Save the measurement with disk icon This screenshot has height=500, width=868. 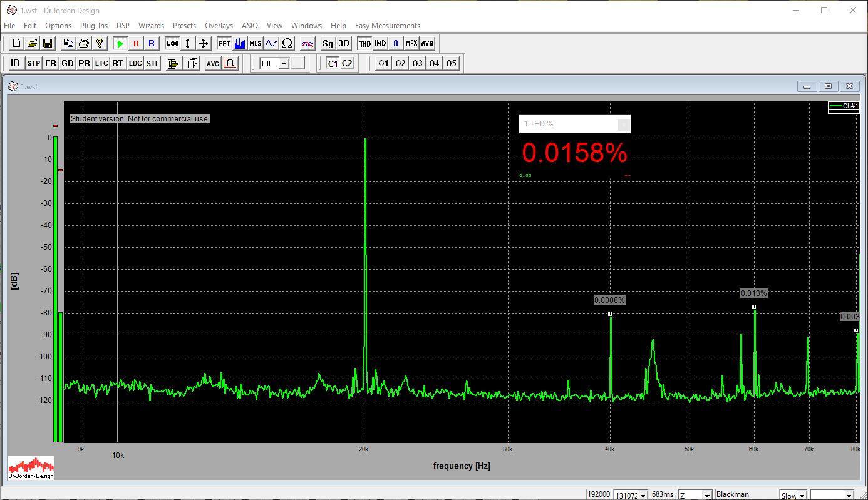[47, 43]
